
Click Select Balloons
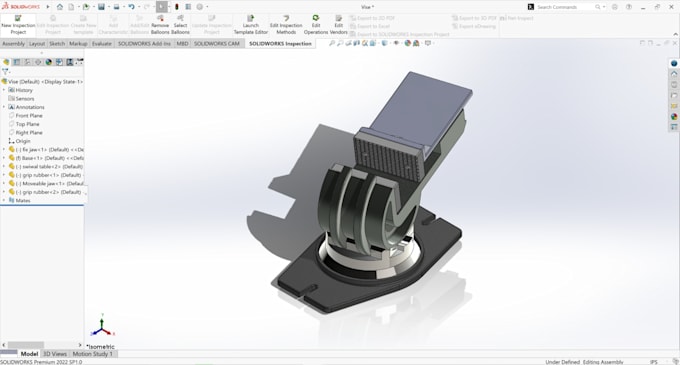(180, 25)
